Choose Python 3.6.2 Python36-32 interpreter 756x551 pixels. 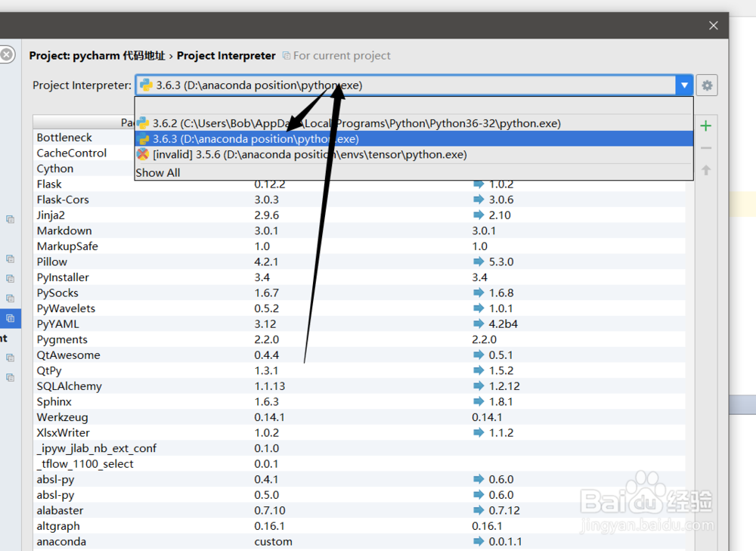(414, 123)
